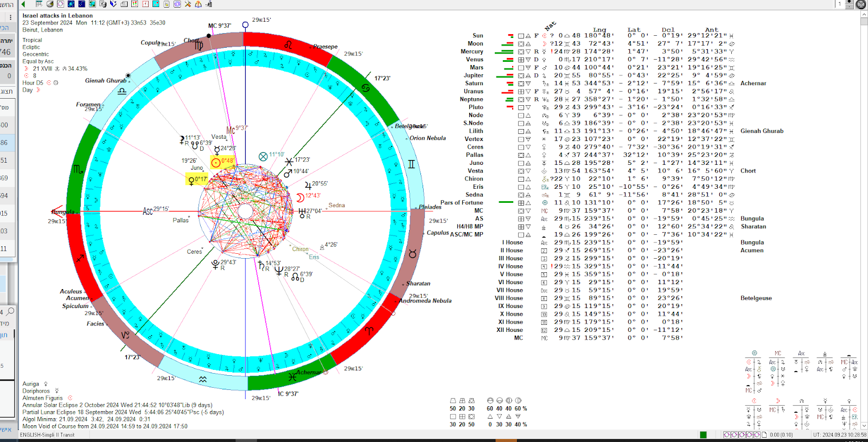Click the third chart wheel status bar icon
The width and height of the screenshot is (868, 442).
pyautogui.click(x=742, y=435)
